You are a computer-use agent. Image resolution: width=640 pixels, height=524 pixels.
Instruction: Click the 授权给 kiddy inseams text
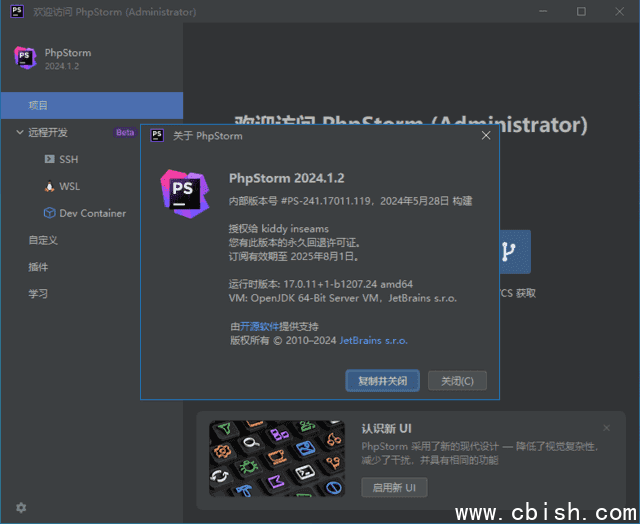[x=278, y=229]
